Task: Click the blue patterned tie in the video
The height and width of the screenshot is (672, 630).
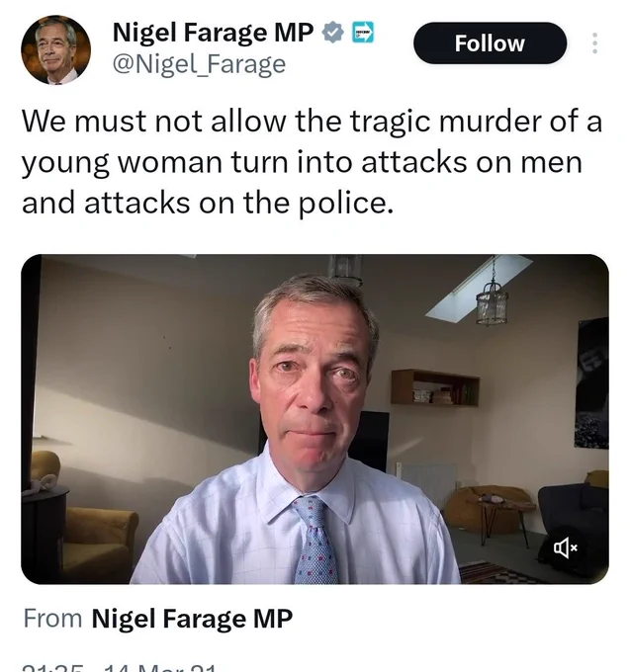Action: point(316,541)
